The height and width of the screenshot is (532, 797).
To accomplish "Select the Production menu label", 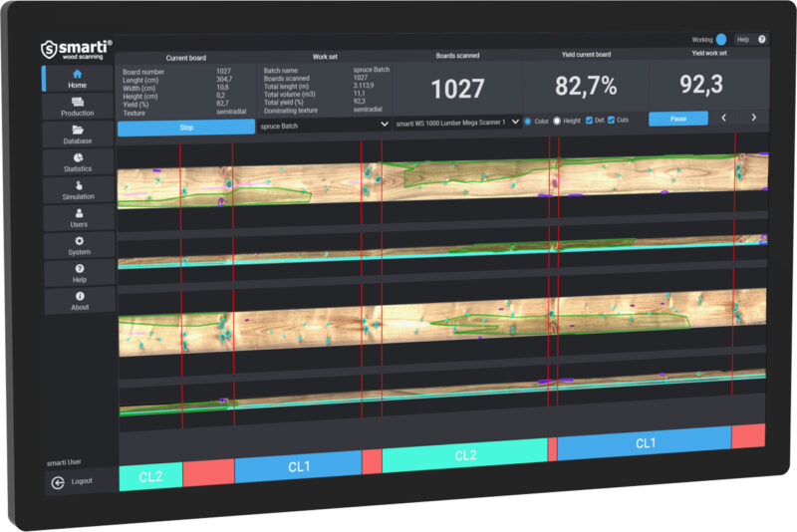I will pyautogui.click(x=78, y=113).
